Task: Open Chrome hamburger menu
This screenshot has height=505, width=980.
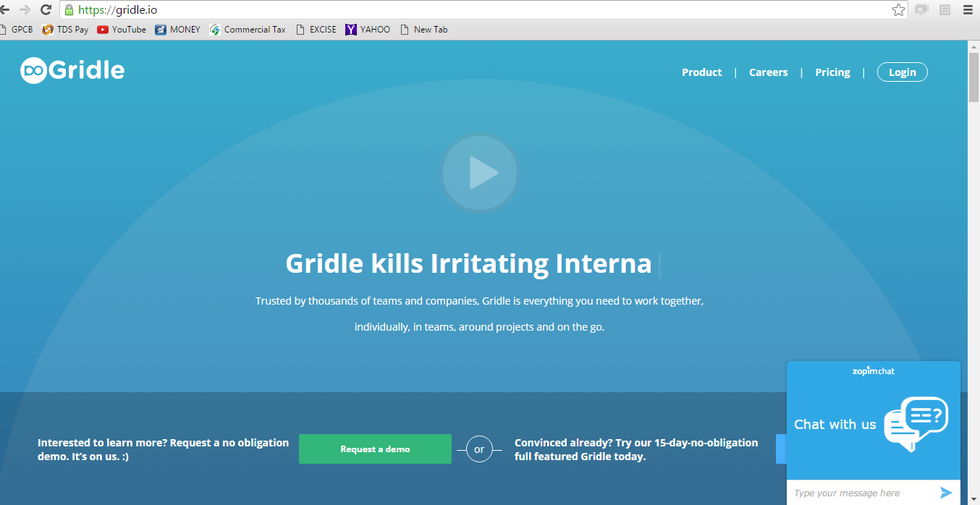Action: tap(968, 10)
